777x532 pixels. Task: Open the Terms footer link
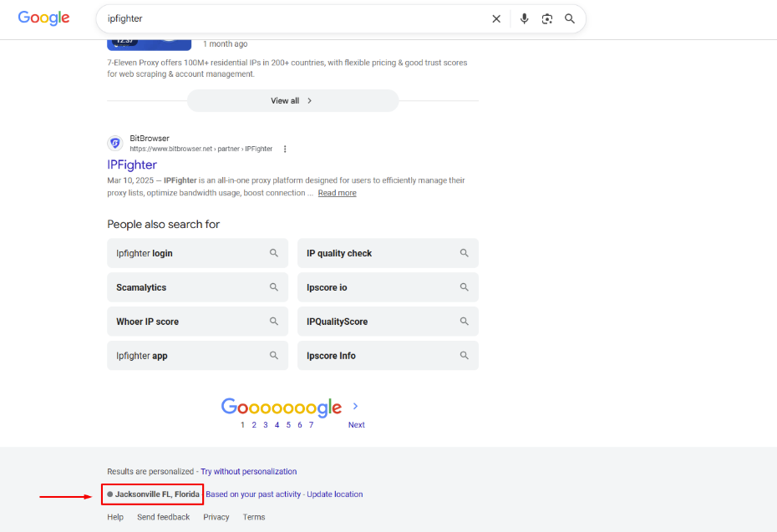tap(254, 517)
